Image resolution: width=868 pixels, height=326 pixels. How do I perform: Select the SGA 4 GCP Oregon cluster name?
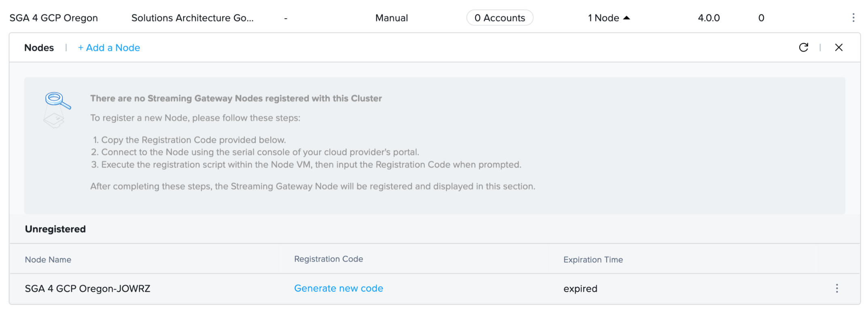click(x=54, y=18)
